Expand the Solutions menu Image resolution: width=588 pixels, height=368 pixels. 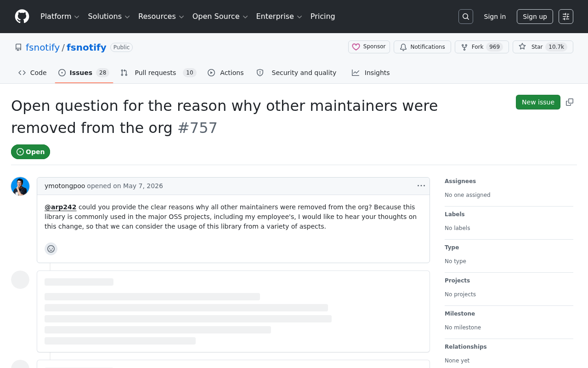click(109, 17)
